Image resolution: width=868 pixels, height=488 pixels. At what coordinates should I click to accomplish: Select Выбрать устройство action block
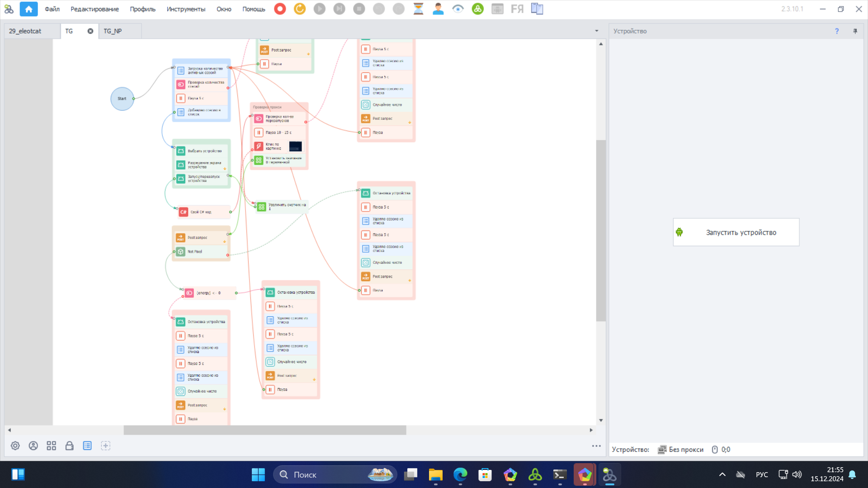click(x=202, y=151)
